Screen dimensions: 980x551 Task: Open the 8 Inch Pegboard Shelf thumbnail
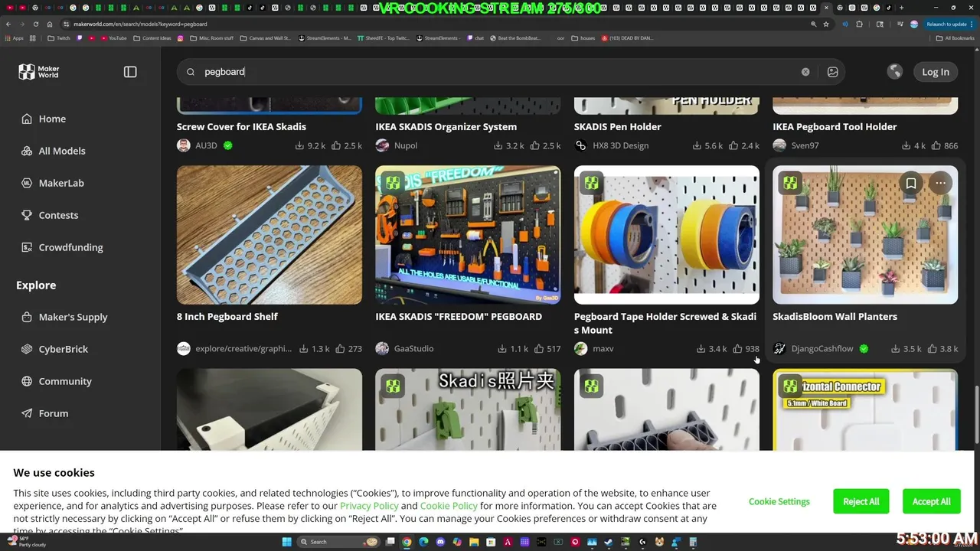[x=269, y=235]
